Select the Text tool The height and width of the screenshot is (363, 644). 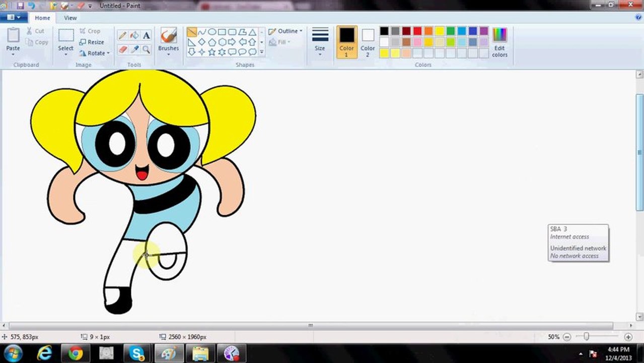pyautogui.click(x=147, y=35)
